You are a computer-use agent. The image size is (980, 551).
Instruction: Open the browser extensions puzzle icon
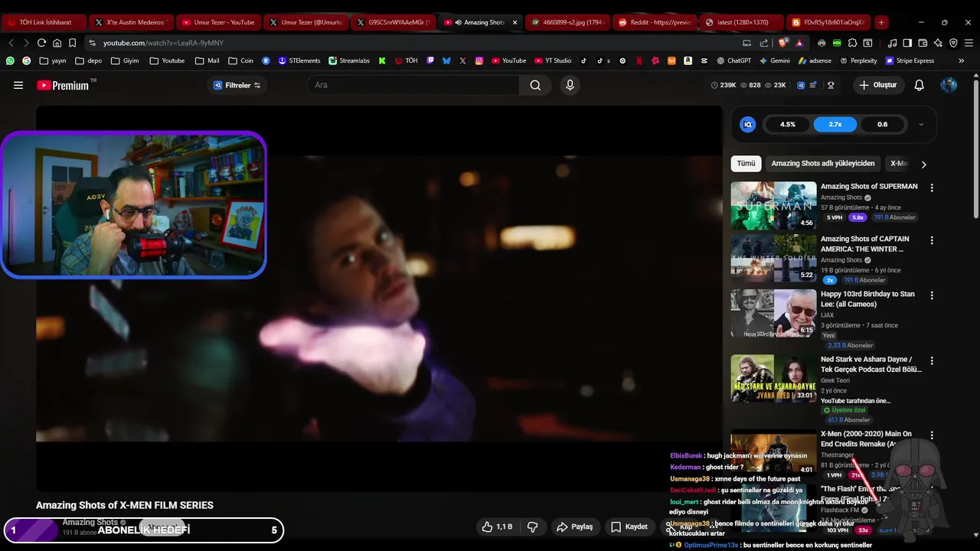(x=852, y=43)
